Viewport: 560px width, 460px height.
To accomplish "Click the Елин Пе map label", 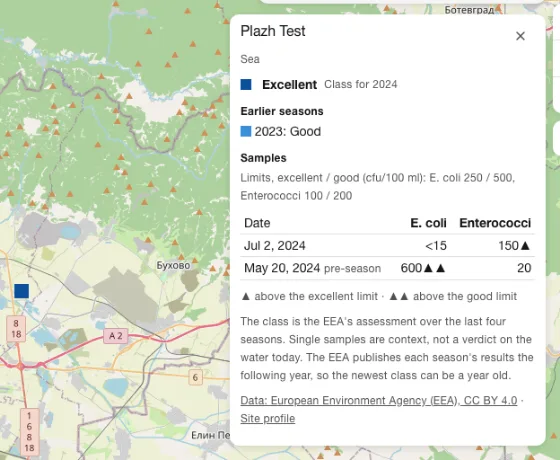I will coord(210,435).
